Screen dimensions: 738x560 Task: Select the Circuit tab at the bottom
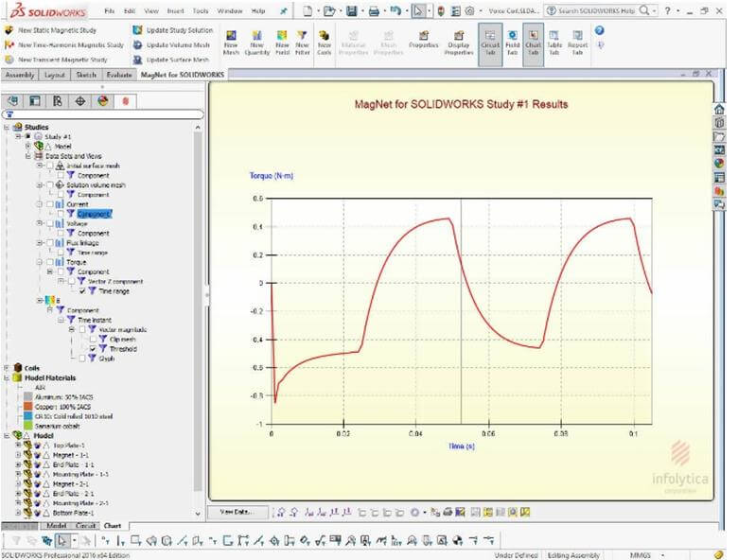[85, 525]
